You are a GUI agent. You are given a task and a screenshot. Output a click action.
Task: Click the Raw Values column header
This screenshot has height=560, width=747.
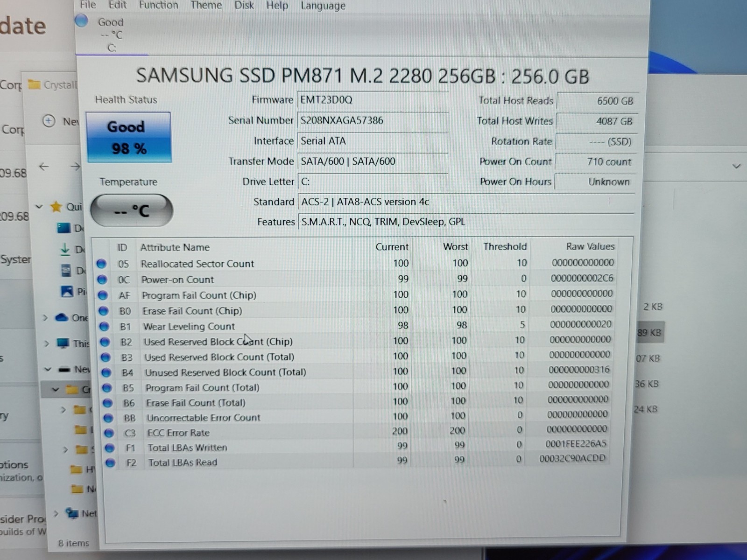[590, 246]
